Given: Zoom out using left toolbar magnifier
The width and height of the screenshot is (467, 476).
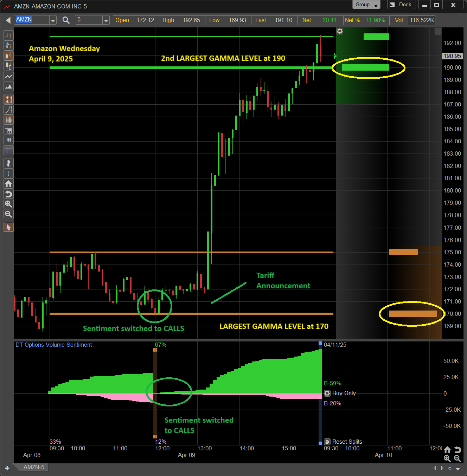Looking at the screenshot, I should pos(8,214).
